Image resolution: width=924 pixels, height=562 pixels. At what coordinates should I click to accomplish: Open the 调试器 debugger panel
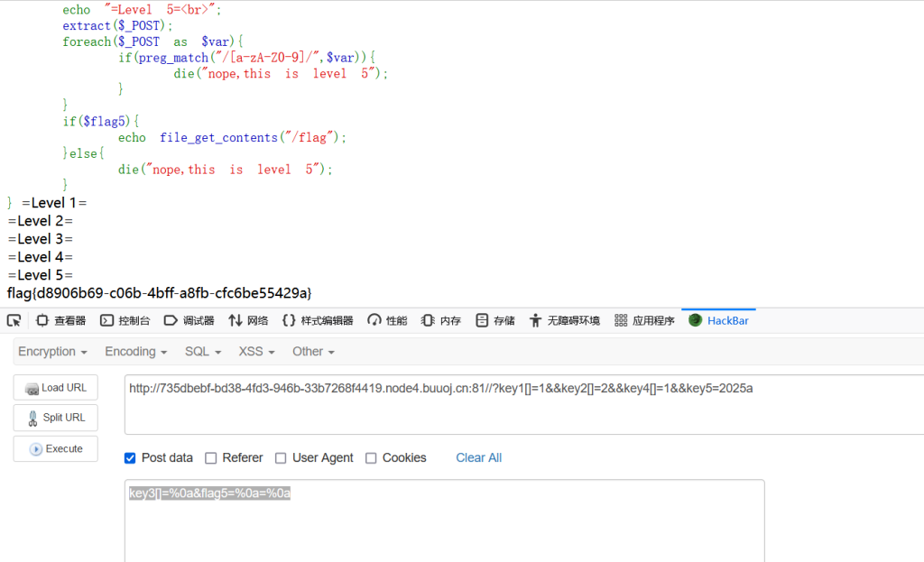coord(189,320)
